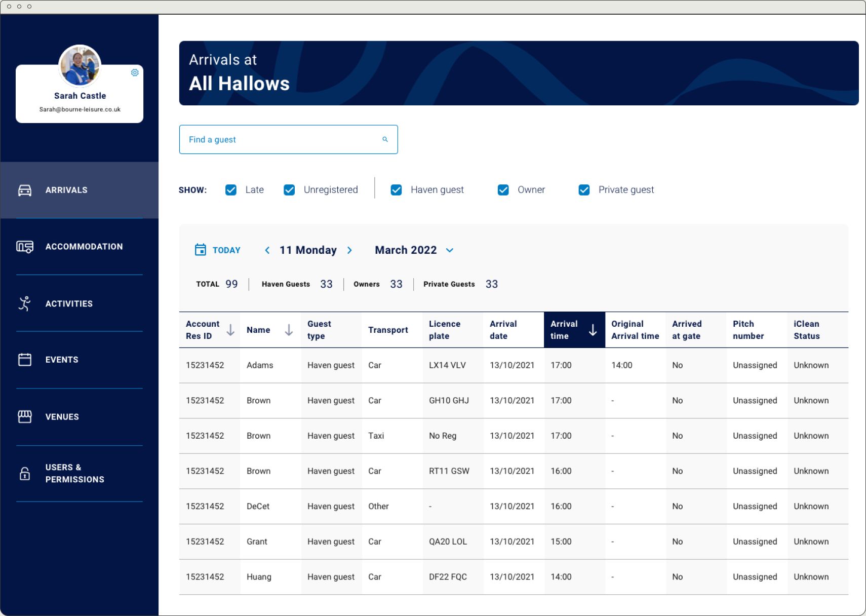The image size is (866, 616).
Task: Open profile settings gear icon
Action: point(135,72)
